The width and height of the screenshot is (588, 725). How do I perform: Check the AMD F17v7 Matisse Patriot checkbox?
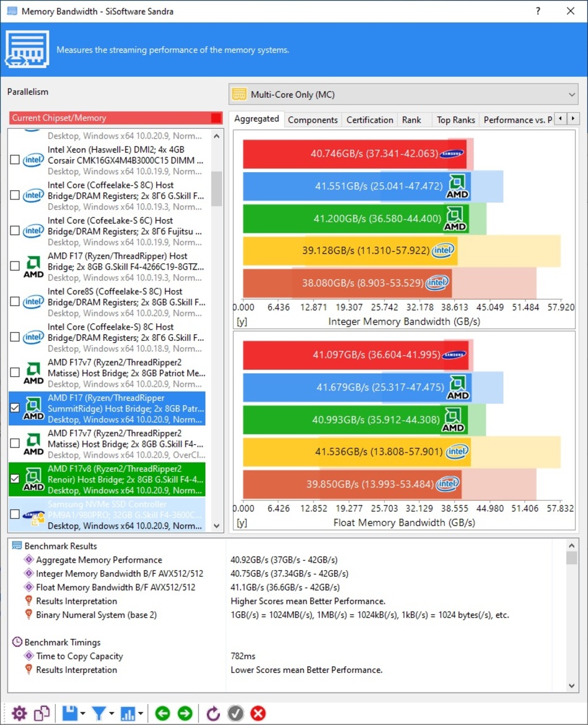tap(15, 372)
